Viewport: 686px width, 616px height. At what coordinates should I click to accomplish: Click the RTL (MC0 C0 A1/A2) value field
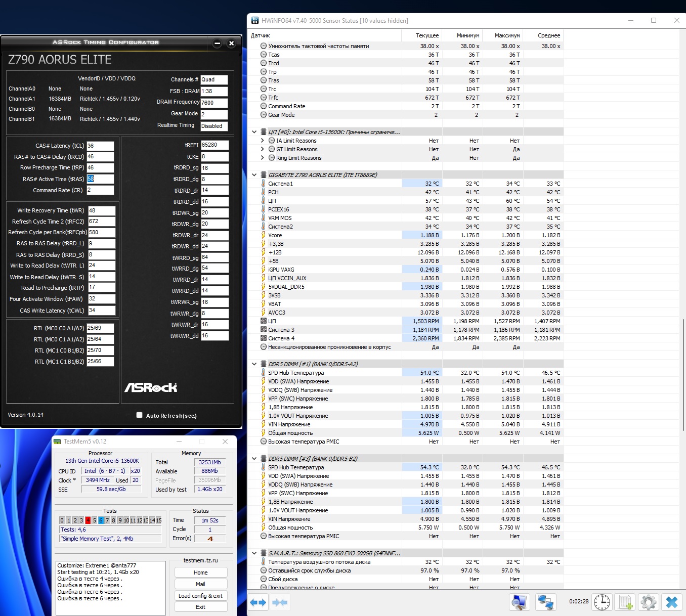tap(100, 328)
